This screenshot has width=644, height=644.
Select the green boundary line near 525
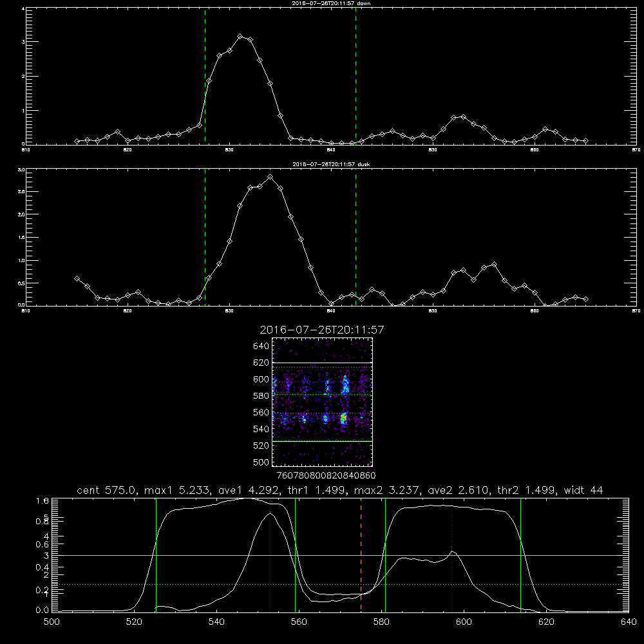click(156, 555)
